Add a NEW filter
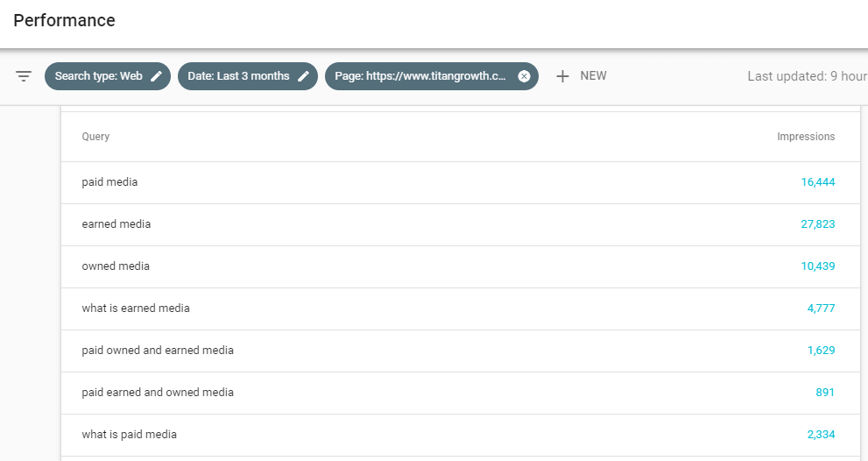The height and width of the screenshot is (461, 868). (593, 76)
